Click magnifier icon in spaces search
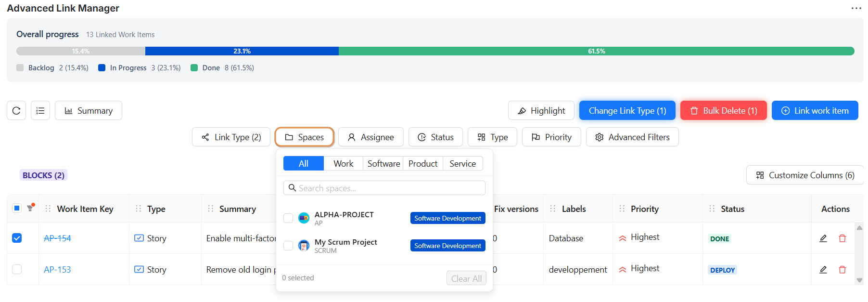 (292, 188)
